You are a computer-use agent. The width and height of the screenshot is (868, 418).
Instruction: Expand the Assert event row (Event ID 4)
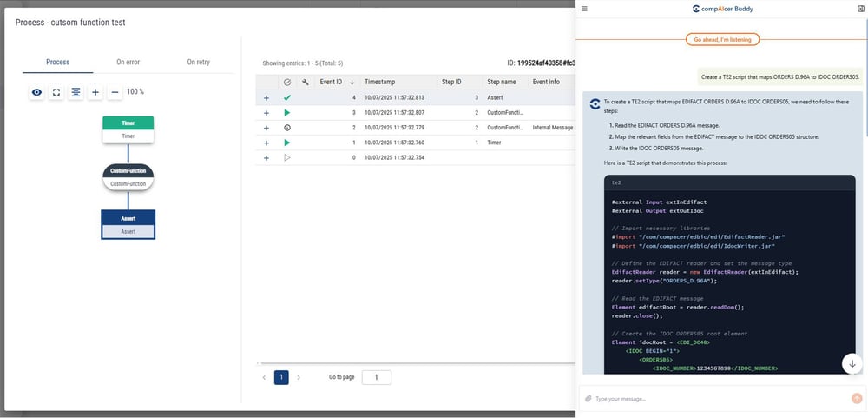point(266,98)
